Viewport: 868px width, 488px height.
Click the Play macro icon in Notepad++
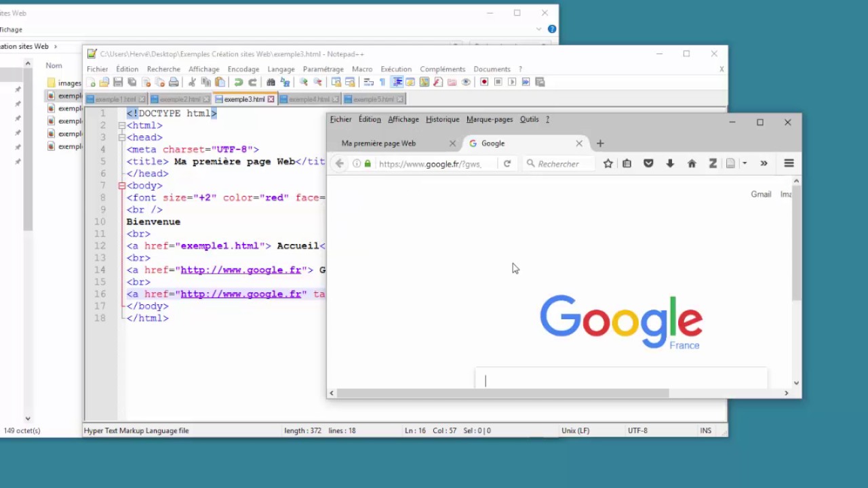511,82
